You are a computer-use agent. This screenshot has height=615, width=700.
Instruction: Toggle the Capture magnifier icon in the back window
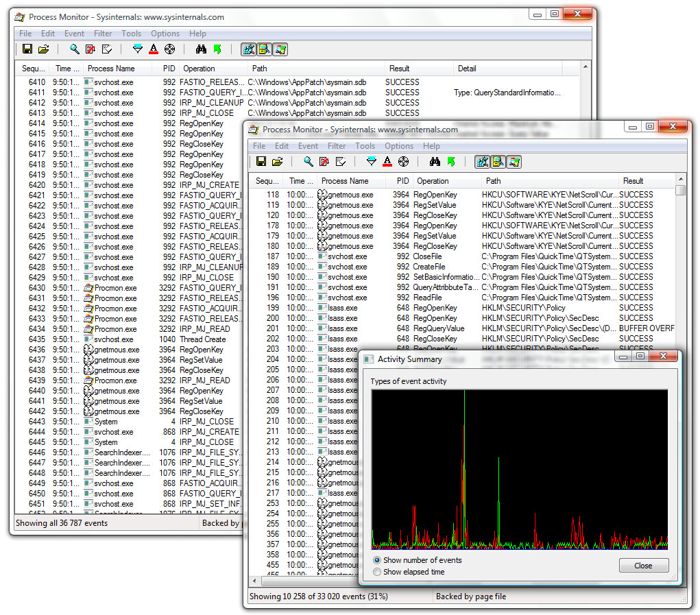[x=74, y=49]
